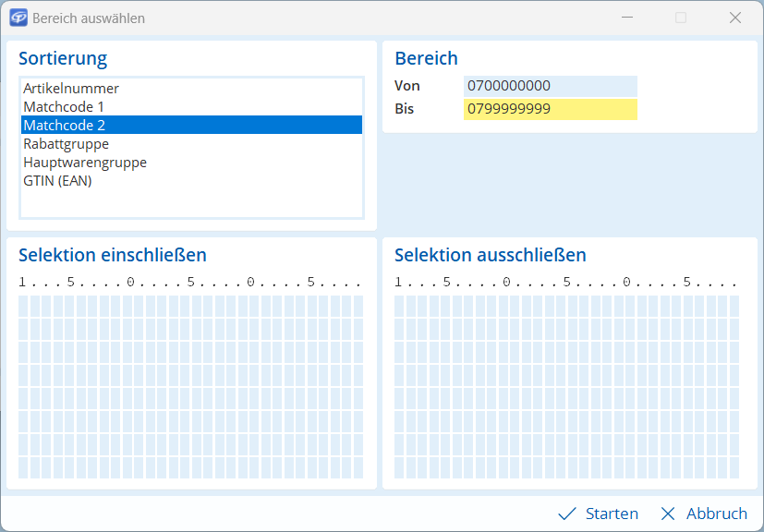Click last cell of top row in Selektion einschließen

pos(358,306)
